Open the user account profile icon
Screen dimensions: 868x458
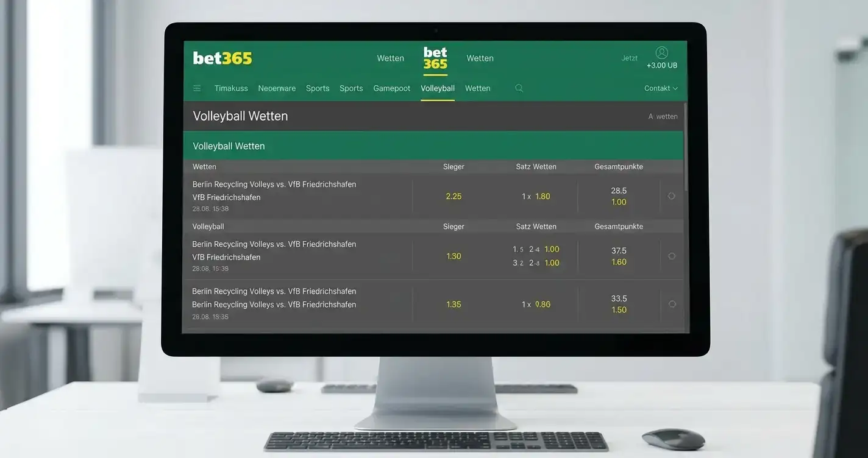(x=662, y=53)
